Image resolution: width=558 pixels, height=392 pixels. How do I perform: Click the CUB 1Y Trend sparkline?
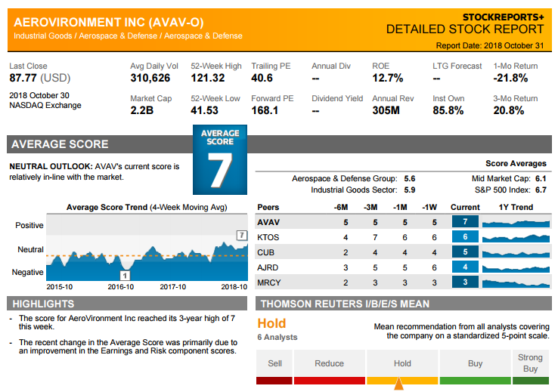[516, 253]
